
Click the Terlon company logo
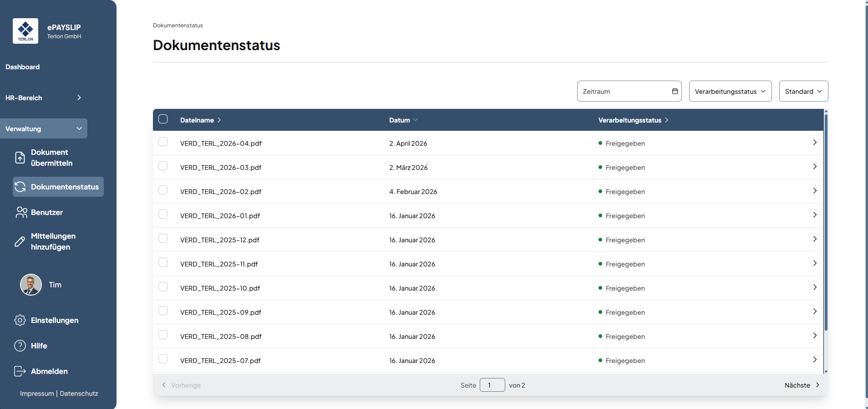(25, 31)
